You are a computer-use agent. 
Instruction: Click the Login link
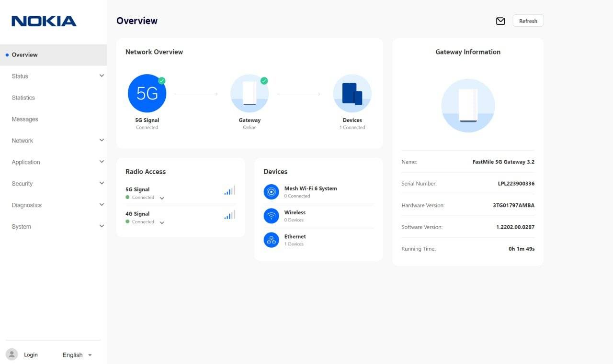(31, 355)
